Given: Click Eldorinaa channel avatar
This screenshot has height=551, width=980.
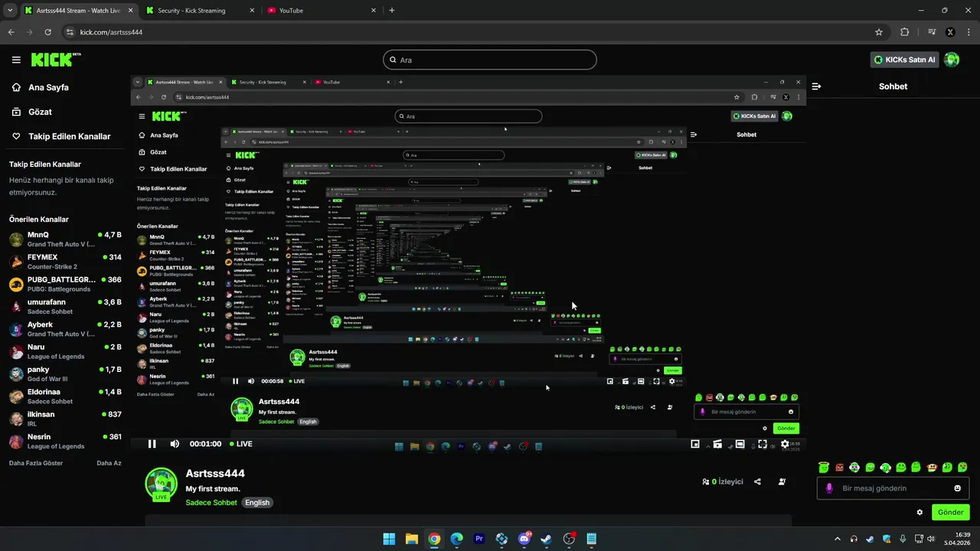Looking at the screenshot, I should pos(16,396).
